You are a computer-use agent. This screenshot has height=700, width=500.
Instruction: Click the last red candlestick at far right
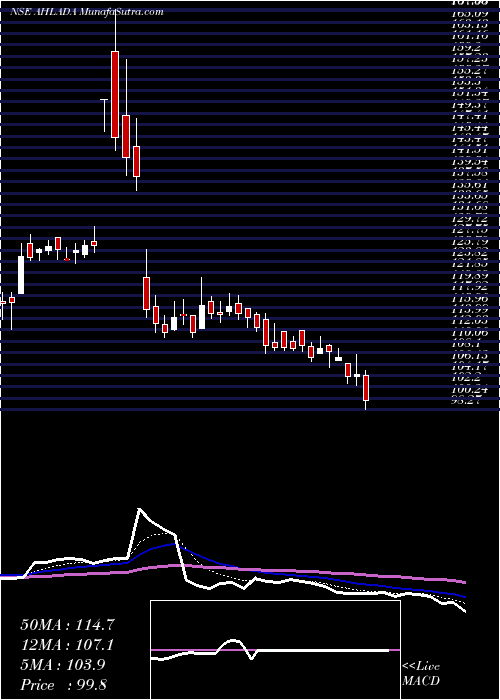[x=366, y=388]
